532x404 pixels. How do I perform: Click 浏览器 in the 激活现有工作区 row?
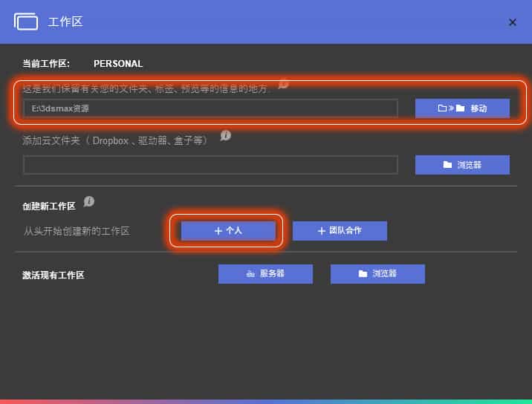[377, 274]
